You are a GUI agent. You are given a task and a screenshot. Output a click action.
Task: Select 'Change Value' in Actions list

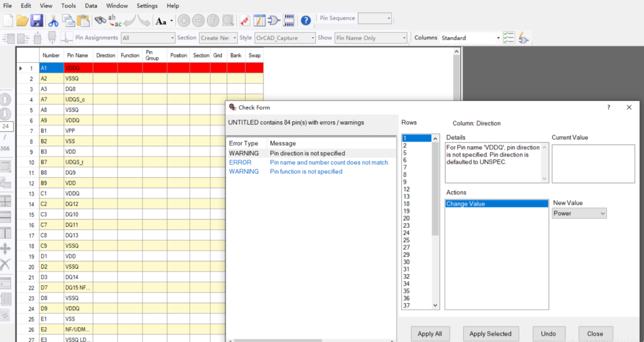tap(497, 204)
